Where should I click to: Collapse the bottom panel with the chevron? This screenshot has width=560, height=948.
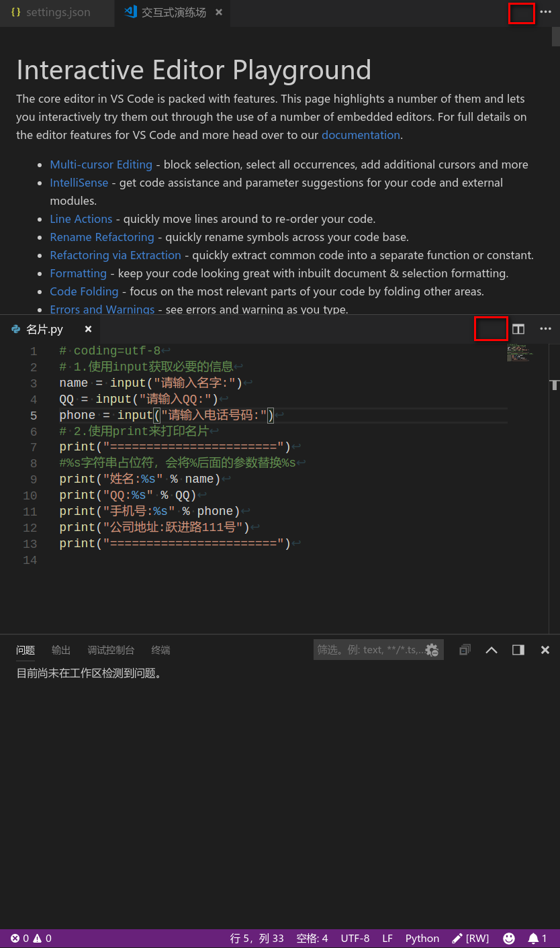click(492, 649)
